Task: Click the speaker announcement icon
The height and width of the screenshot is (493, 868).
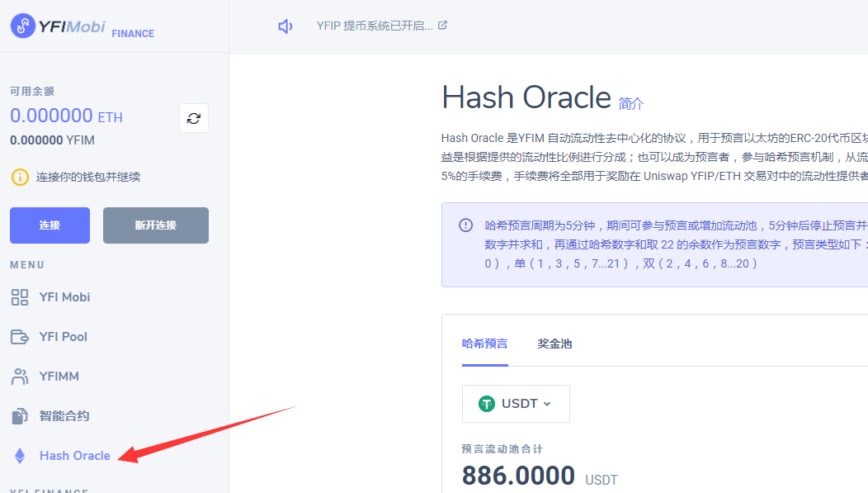Action: 285,26
